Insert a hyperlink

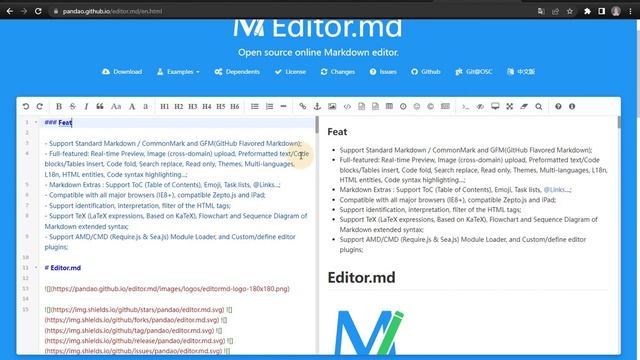click(x=302, y=107)
